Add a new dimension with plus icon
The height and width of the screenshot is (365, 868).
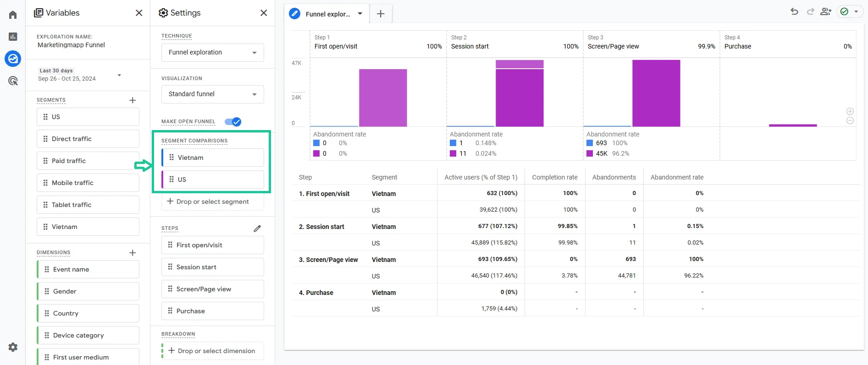coord(133,253)
